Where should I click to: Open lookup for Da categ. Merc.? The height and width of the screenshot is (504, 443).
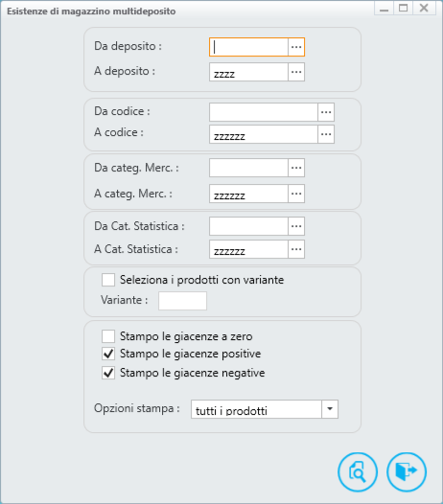click(x=296, y=168)
